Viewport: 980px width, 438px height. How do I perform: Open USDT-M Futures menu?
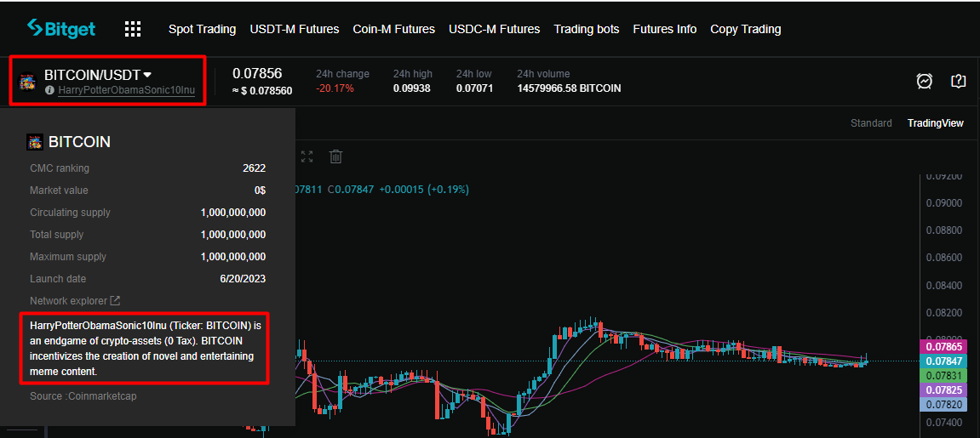295,29
